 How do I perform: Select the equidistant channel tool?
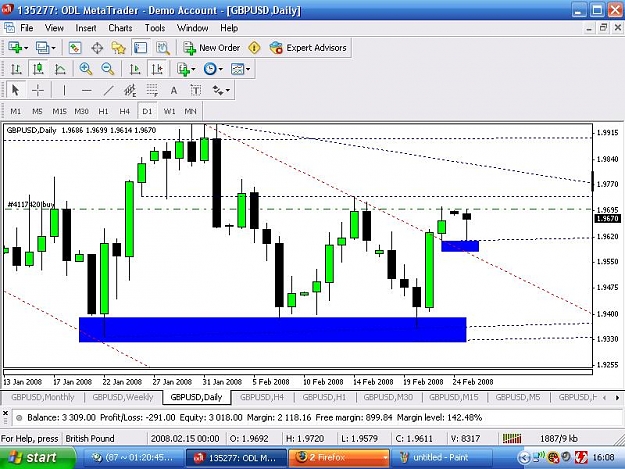click(130, 90)
